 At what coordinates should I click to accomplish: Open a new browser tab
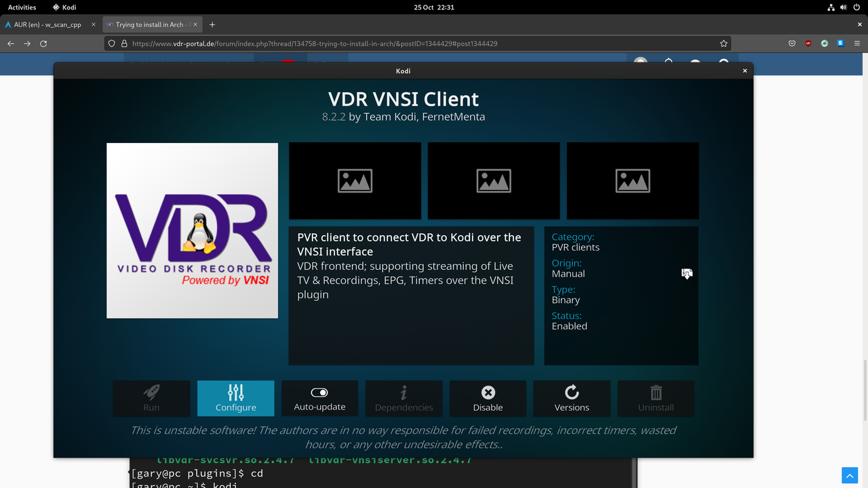tap(212, 23)
